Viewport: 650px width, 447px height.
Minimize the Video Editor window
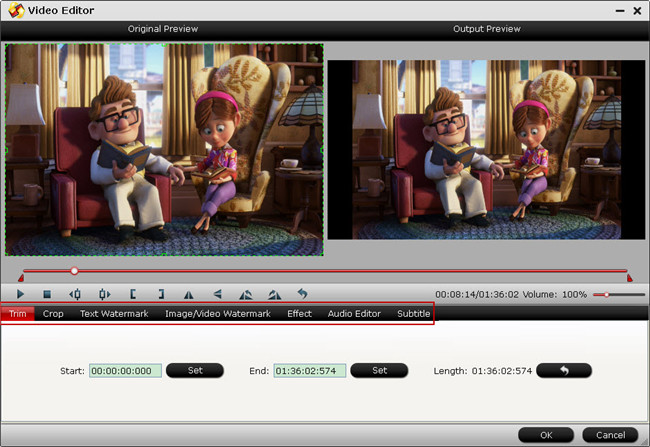620,11
